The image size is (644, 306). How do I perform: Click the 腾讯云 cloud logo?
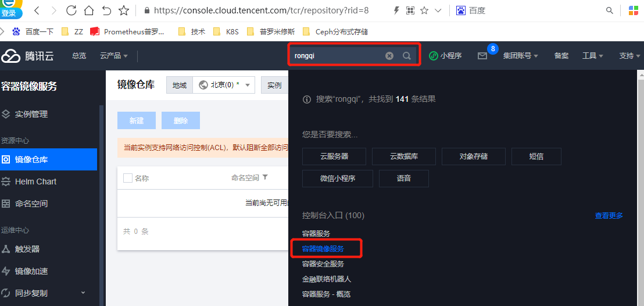tap(27, 56)
